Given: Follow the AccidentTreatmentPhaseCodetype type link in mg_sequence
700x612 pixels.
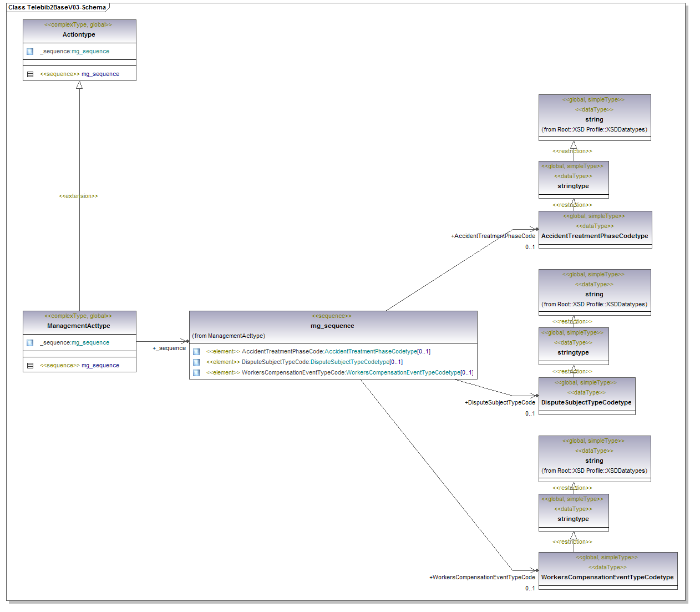Looking at the screenshot, I should [370, 352].
